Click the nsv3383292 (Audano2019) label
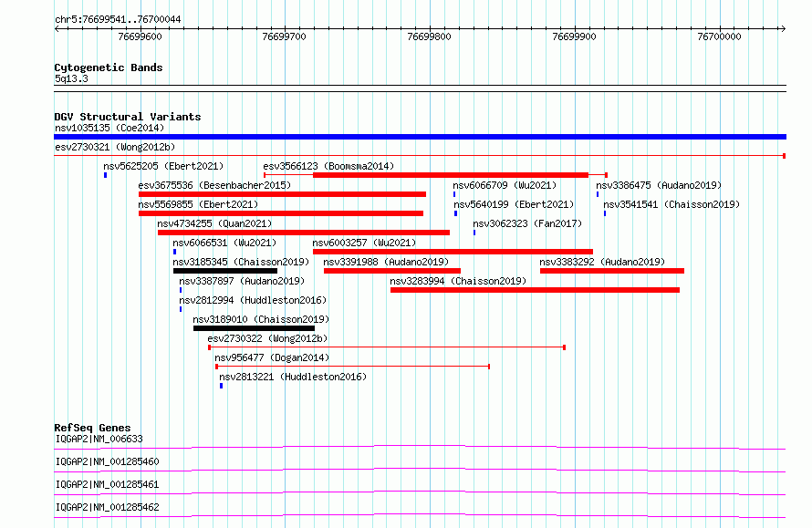This screenshot has width=812, height=528. 602,262
